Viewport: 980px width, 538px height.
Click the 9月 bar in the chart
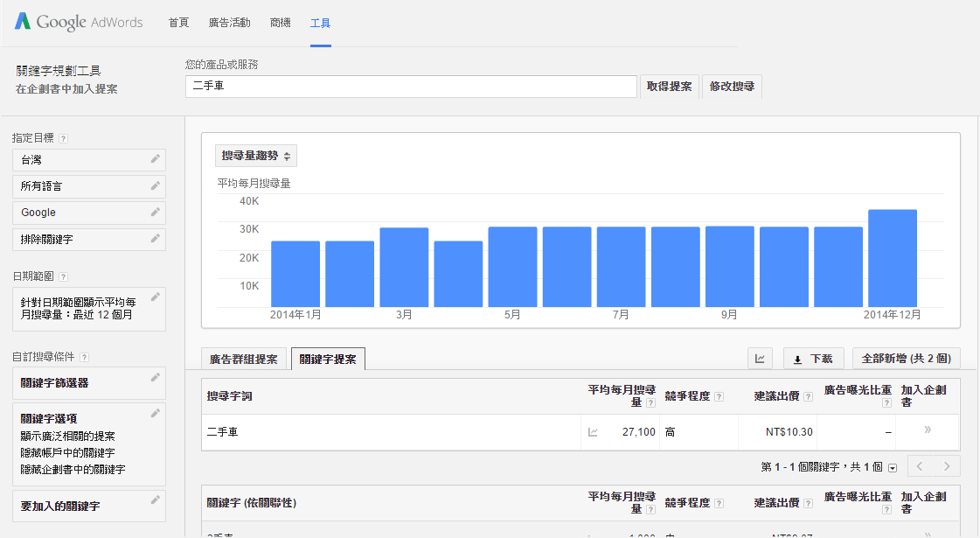tap(730, 267)
